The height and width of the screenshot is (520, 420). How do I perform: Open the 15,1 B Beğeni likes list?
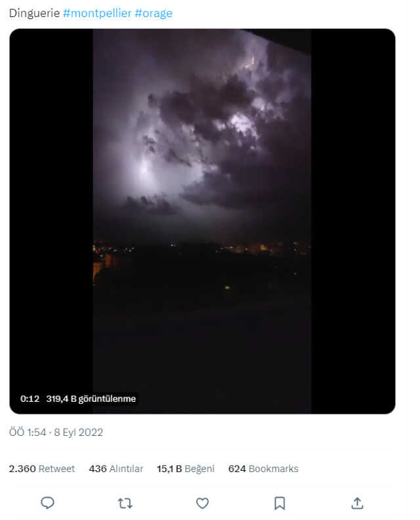click(x=186, y=469)
